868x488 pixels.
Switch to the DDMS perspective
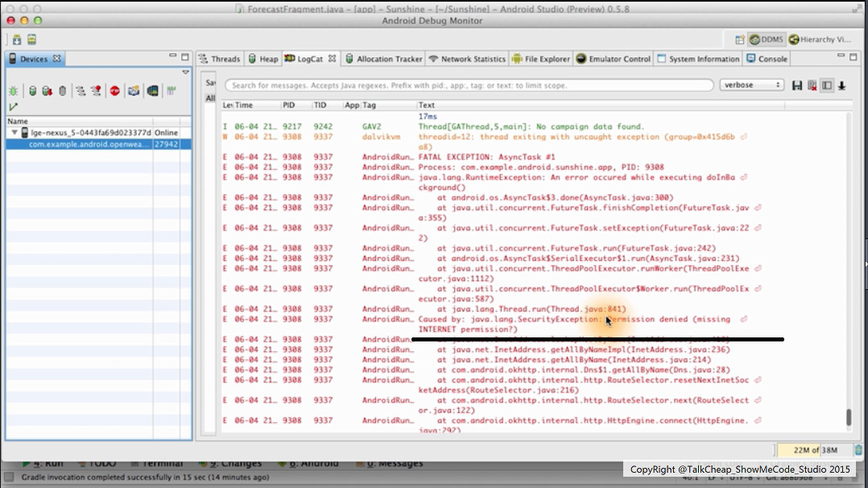click(767, 39)
